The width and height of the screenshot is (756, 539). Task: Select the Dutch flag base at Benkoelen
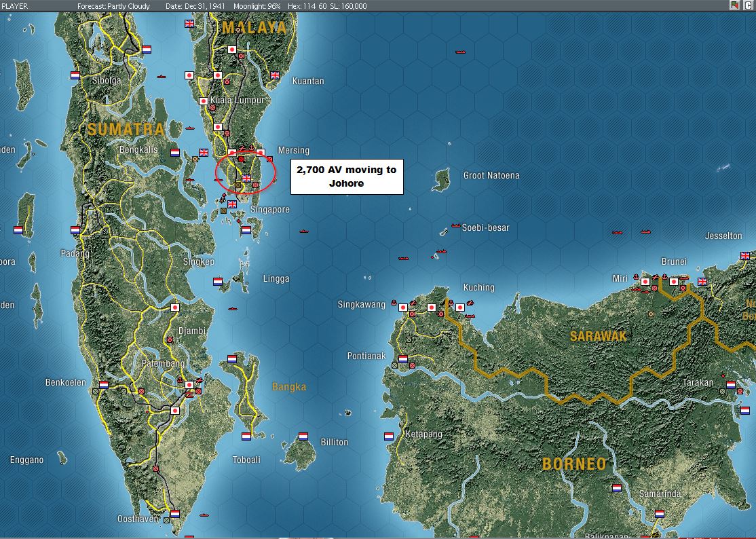[104, 385]
